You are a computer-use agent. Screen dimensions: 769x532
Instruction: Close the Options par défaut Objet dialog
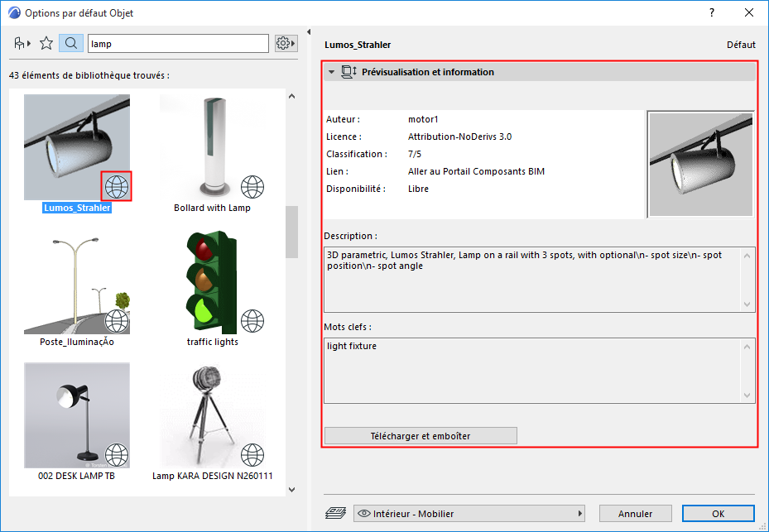749,12
